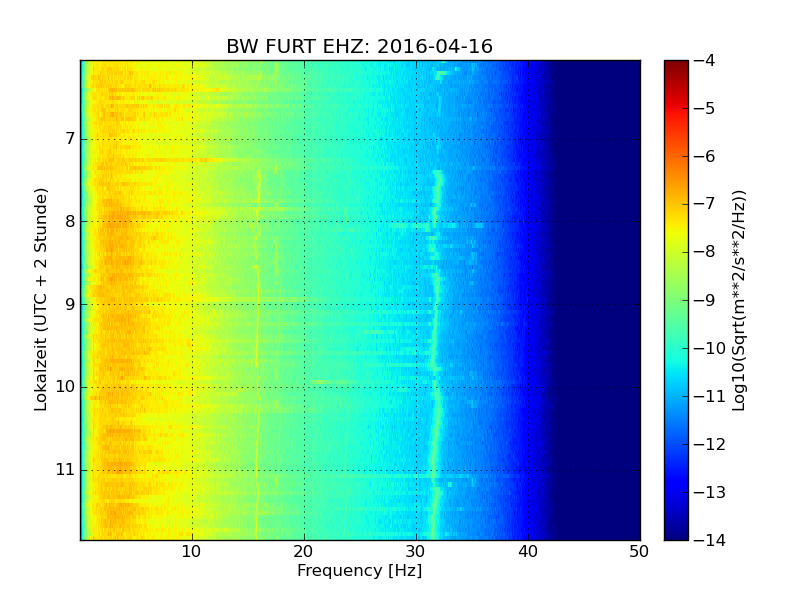Click the colorbar tick label '−10'
Viewport: 800px width, 600px height.
click(710, 348)
